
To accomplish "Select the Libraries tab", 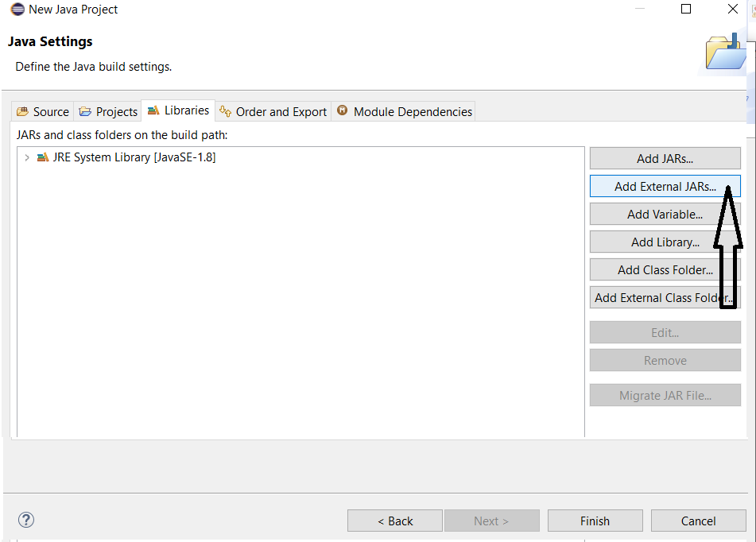I will (x=178, y=110).
